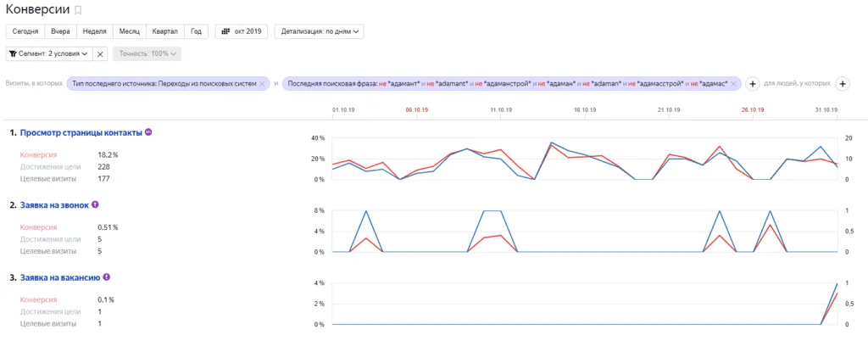Remove the Тип последнего источника condition
The height and width of the screenshot is (352, 868).
pyautogui.click(x=262, y=84)
